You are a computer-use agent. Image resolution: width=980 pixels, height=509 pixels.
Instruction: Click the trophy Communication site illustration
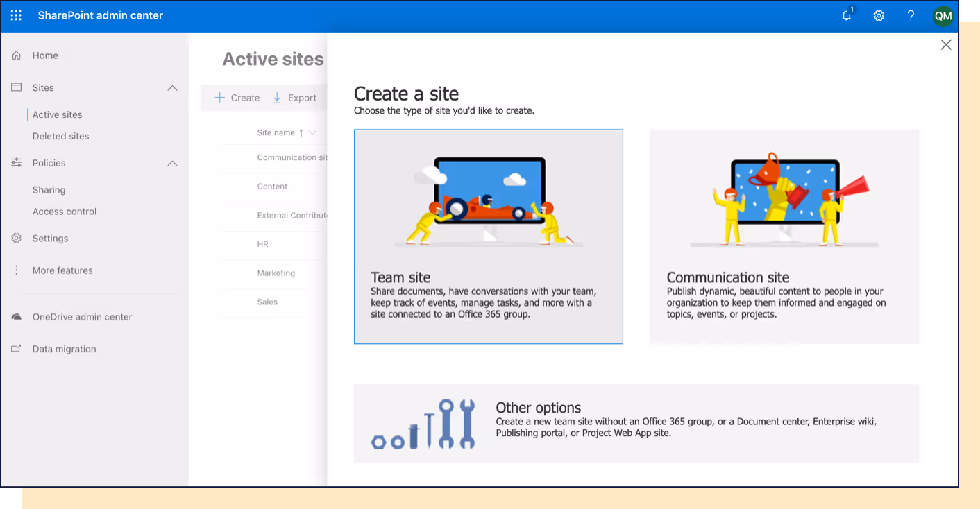(785, 200)
